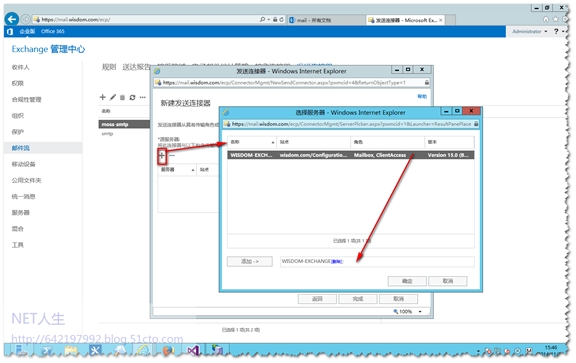Viewport: 576px width, 363px height.
Task: Select 权限 in the left navigation
Action: [18, 83]
